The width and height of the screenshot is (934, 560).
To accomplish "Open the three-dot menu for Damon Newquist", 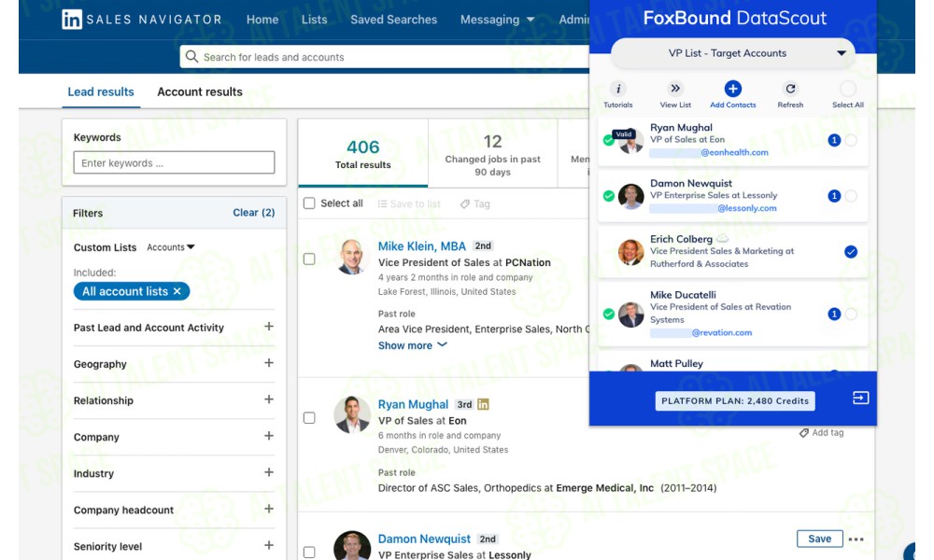I will (856, 539).
